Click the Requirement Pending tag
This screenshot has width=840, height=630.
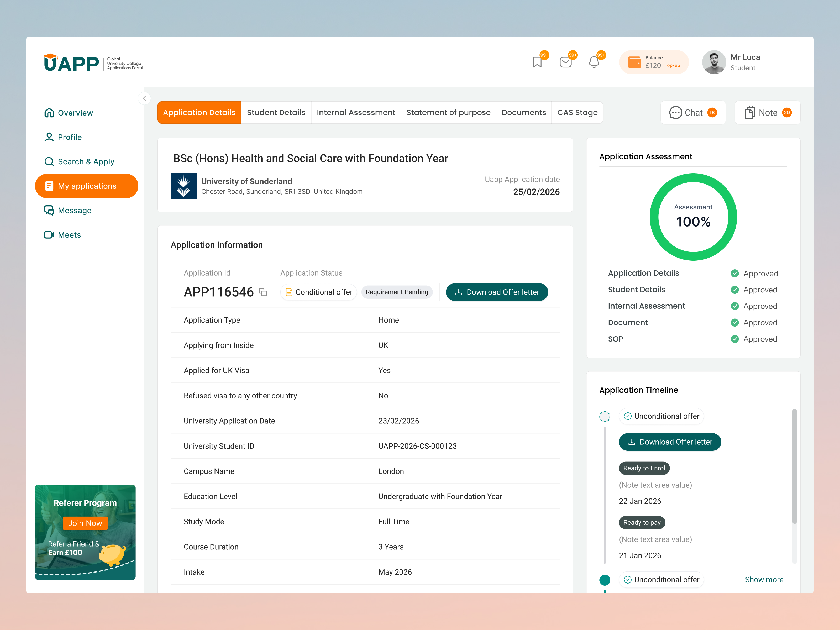(397, 292)
